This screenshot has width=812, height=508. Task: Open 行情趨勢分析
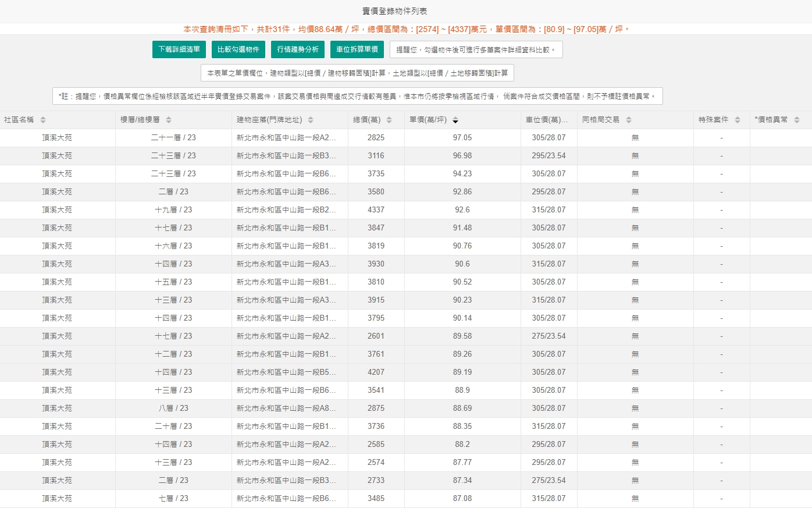pyautogui.click(x=298, y=49)
